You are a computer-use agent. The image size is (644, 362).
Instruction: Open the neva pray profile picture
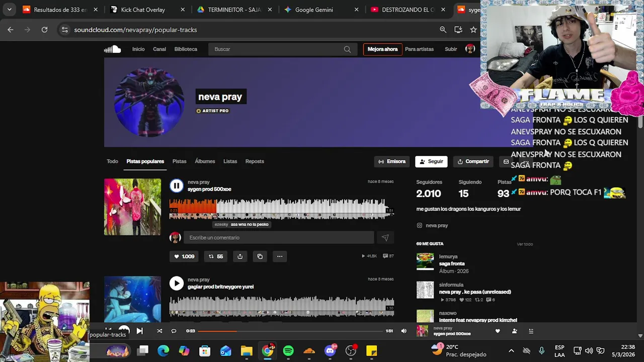coord(149,102)
